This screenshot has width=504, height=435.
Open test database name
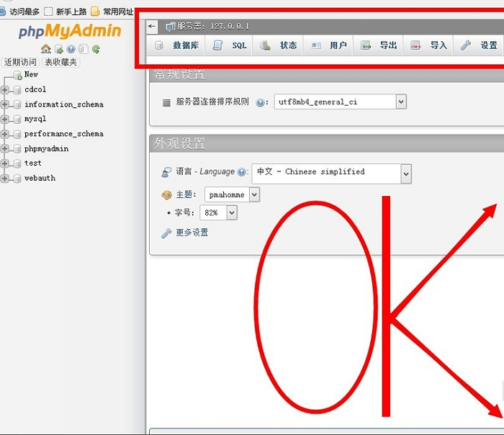coord(33,163)
